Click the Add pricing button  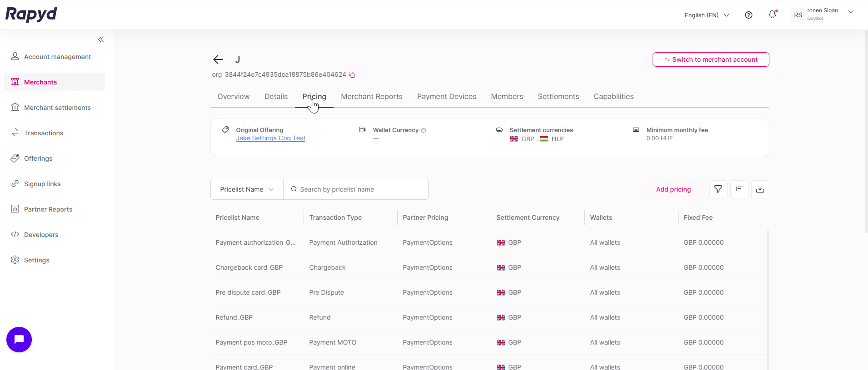(x=673, y=189)
